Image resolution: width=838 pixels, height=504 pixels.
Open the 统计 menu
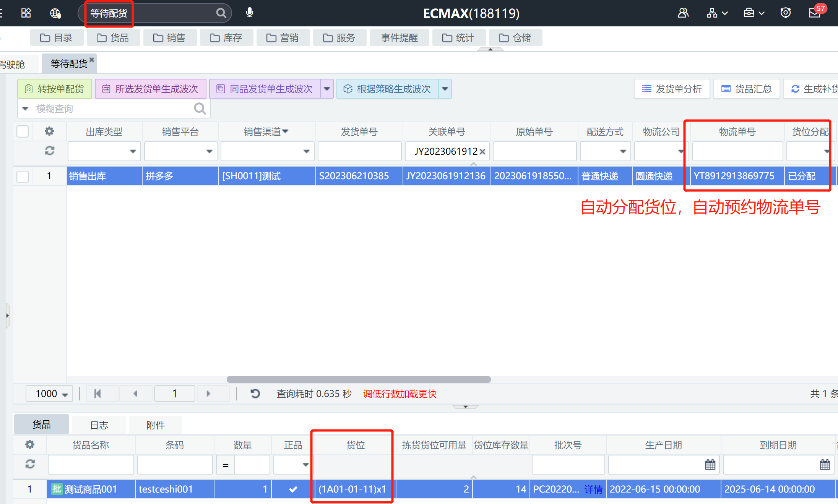[459, 38]
